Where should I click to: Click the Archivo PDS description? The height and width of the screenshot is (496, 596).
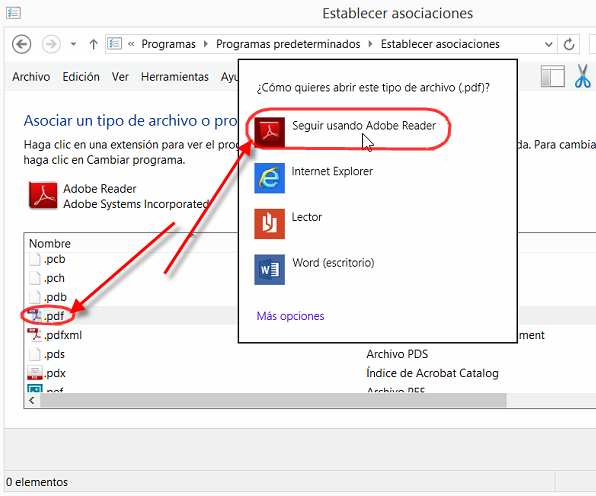397,354
